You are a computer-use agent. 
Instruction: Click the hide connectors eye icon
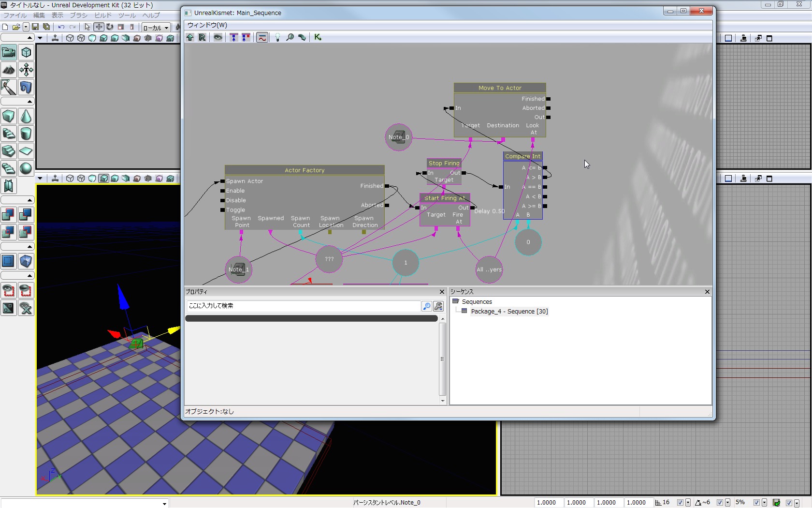point(218,37)
